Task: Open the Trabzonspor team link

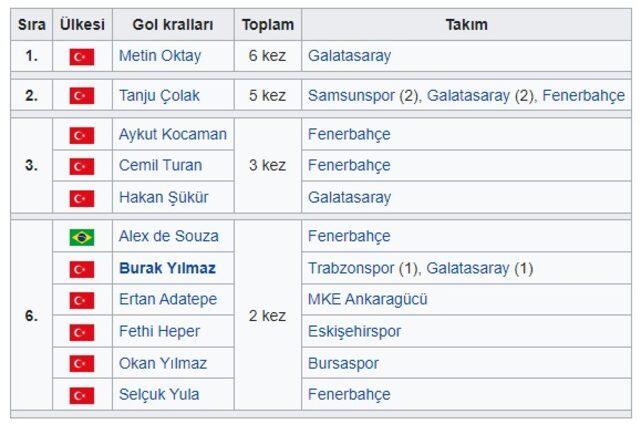Action: (351, 269)
